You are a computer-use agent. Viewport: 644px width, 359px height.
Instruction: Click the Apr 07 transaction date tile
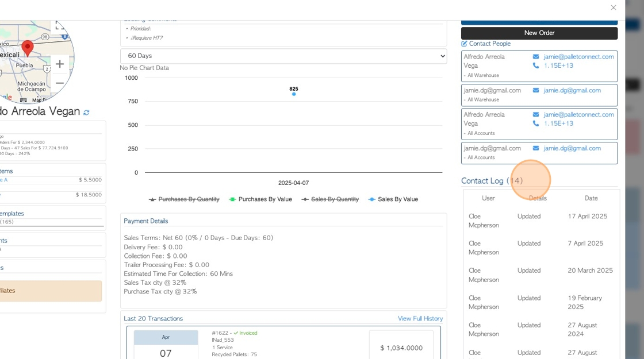click(x=166, y=345)
